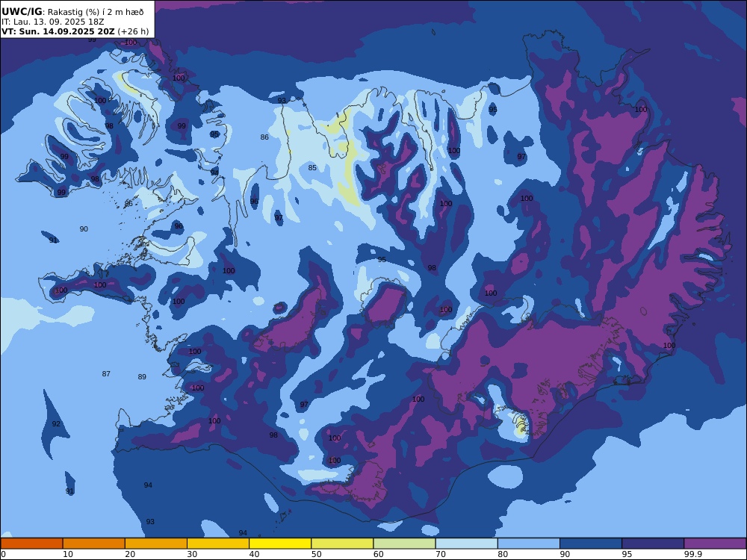Click the '50' legend tick label
This screenshot has height=560, width=747.
coord(316,554)
